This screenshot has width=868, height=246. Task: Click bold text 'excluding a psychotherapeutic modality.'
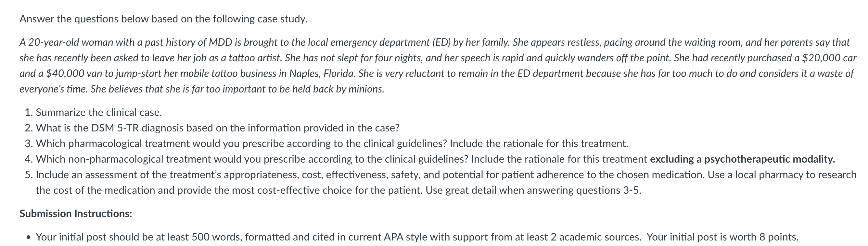click(x=742, y=159)
